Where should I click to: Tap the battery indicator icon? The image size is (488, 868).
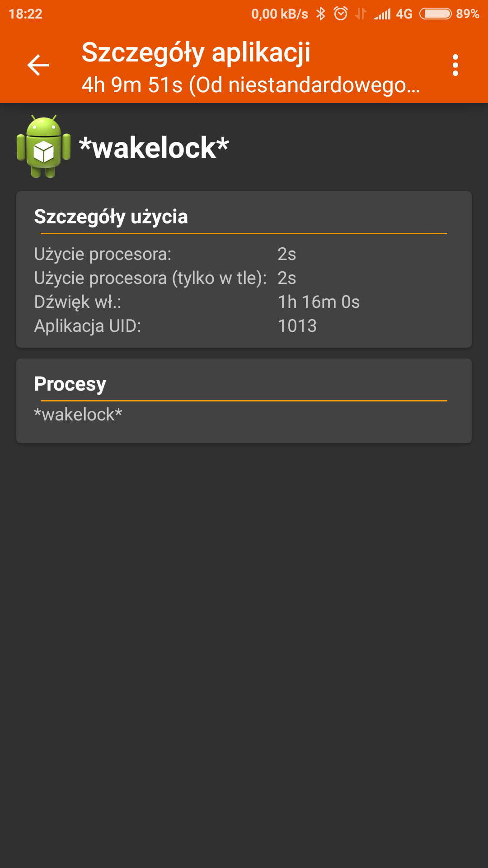[x=435, y=14]
